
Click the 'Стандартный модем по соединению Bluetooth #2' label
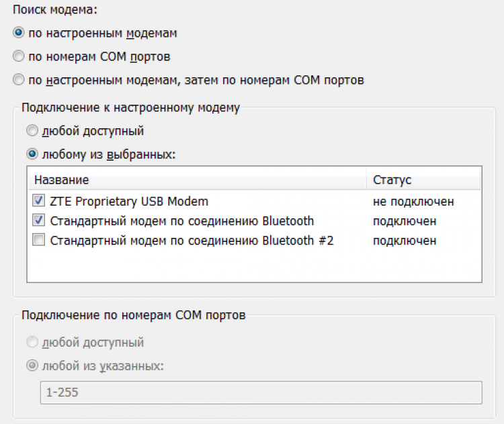tap(192, 241)
